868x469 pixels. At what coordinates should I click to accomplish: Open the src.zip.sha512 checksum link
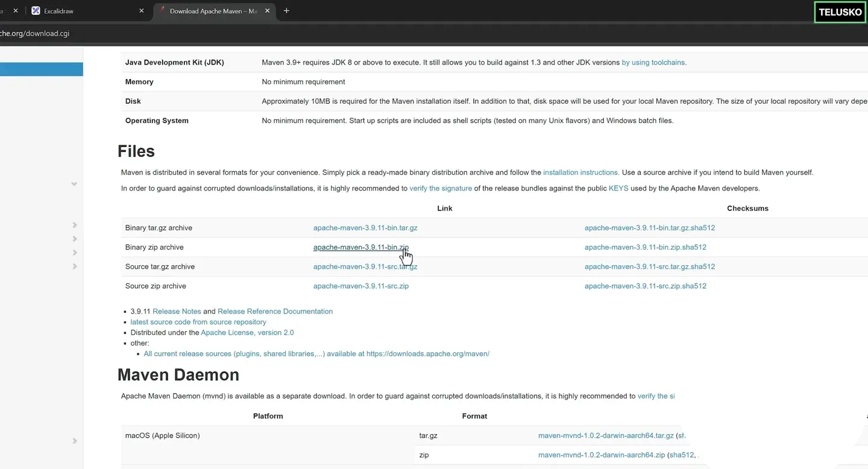[646, 286]
